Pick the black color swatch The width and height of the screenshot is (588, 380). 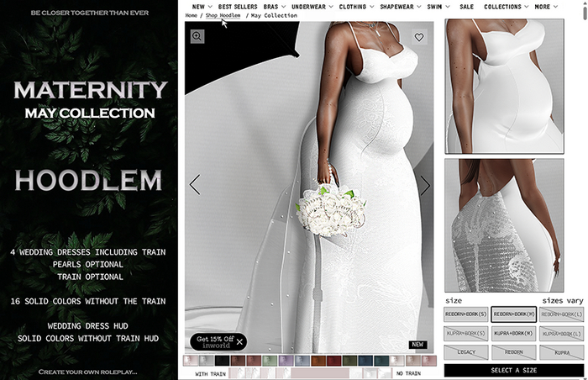click(222, 361)
